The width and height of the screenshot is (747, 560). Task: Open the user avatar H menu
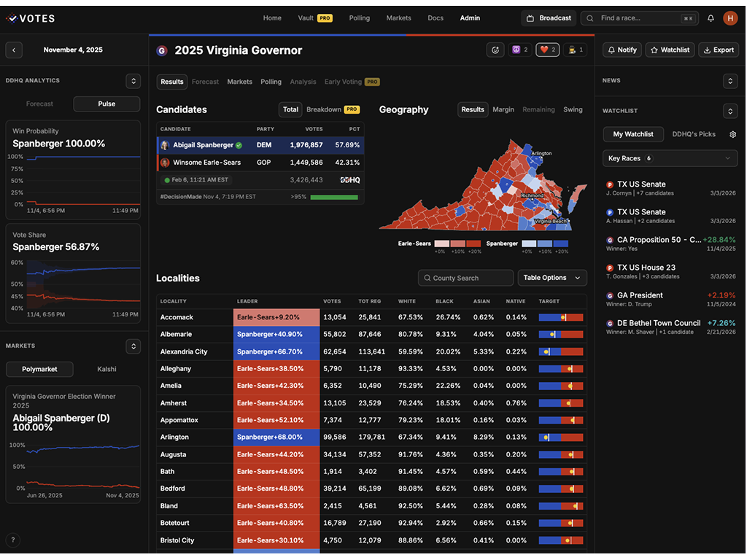pyautogui.click(x=730, y=18)
